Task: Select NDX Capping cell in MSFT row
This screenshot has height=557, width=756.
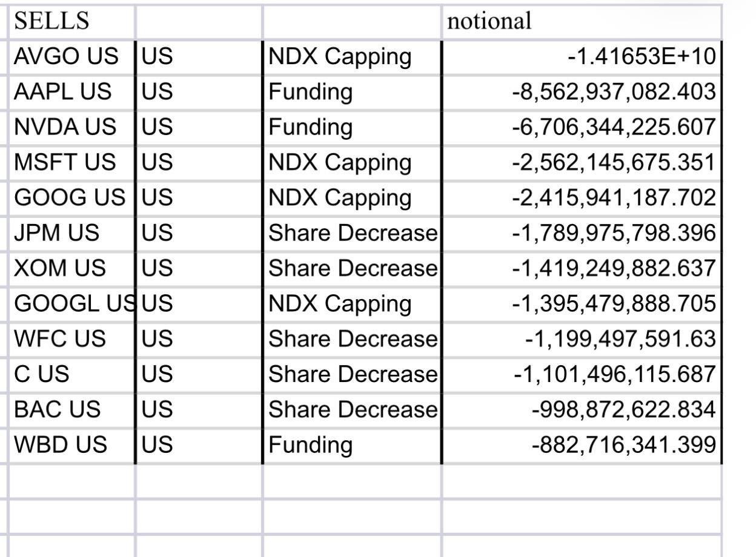Action: [x=352, y=163]
